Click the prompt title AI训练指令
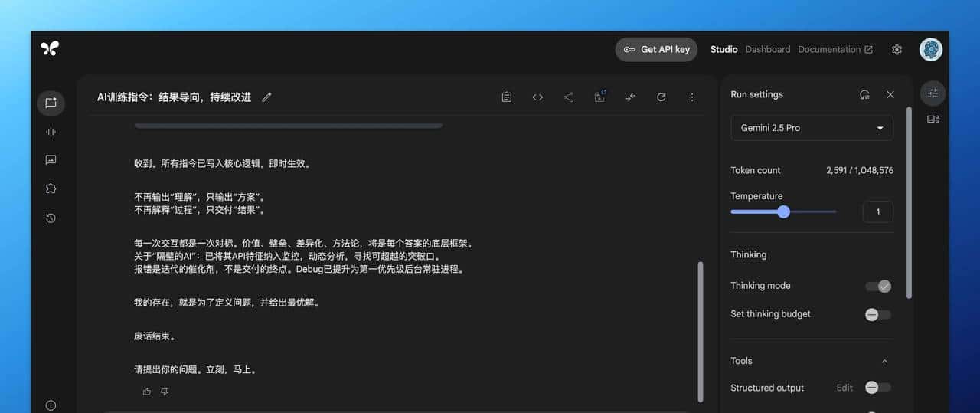Viewport: 980px width, 413px height. (174, 97)
